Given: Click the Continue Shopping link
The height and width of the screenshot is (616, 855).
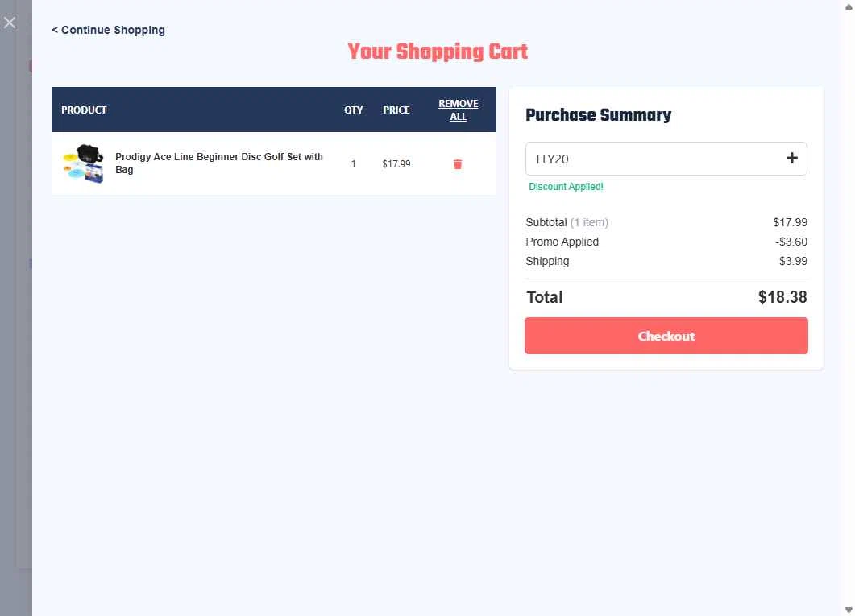Looking at the screenshot, I should click(x=108, y=30).
